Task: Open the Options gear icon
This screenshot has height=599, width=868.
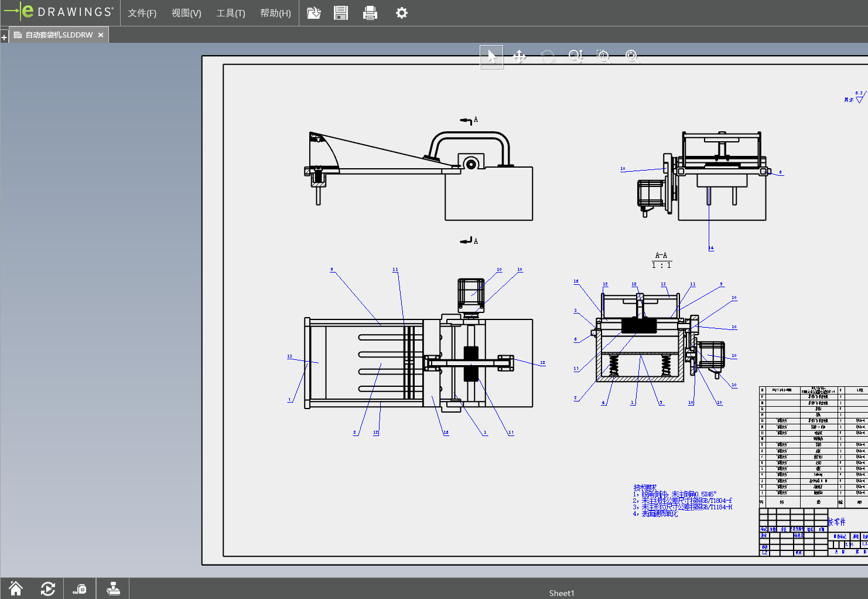Action: click(401, 13)
